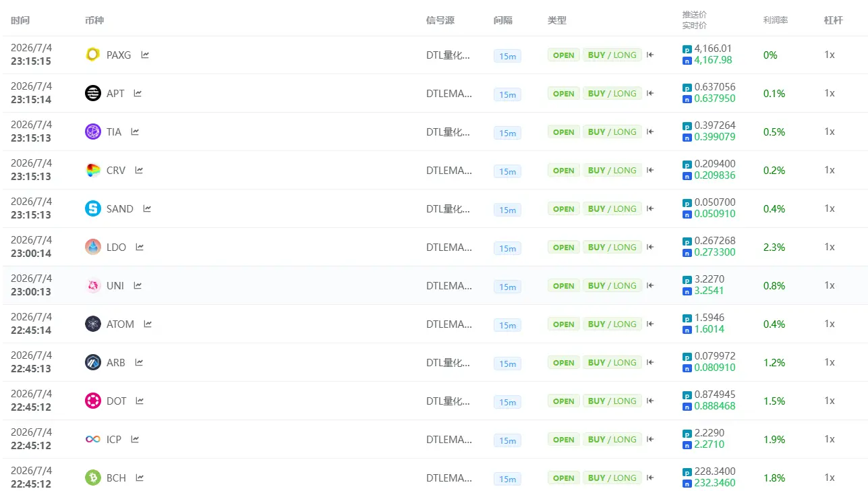868x491 pixels.
Task: Click signal source DTL量化... in PAXG row
Action: point(449,55)
